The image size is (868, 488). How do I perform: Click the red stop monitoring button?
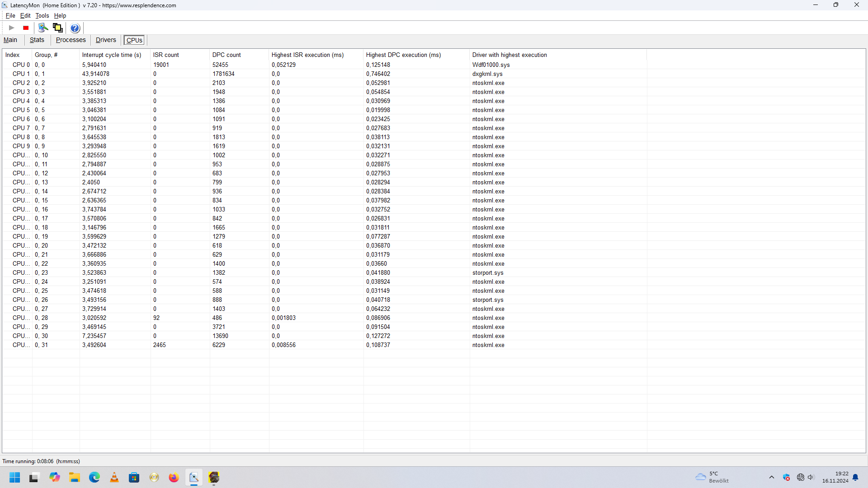coord(26,28)
